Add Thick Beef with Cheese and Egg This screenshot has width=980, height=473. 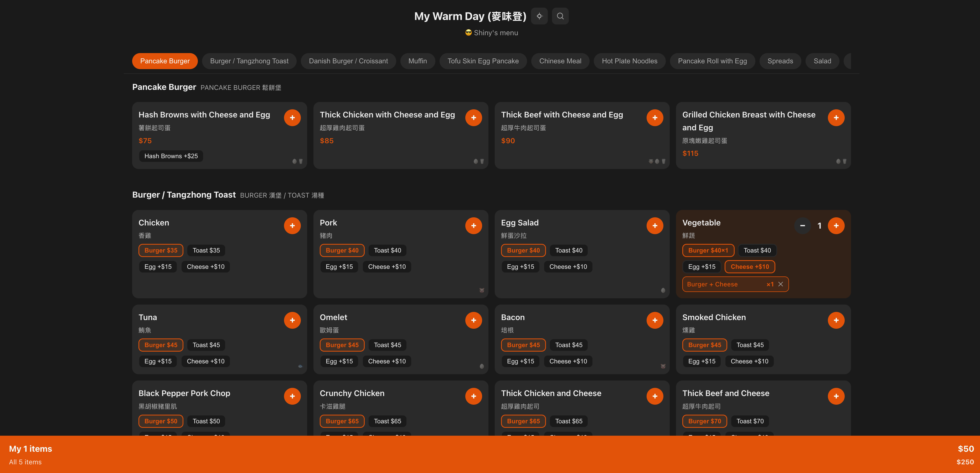pos(654,117)
